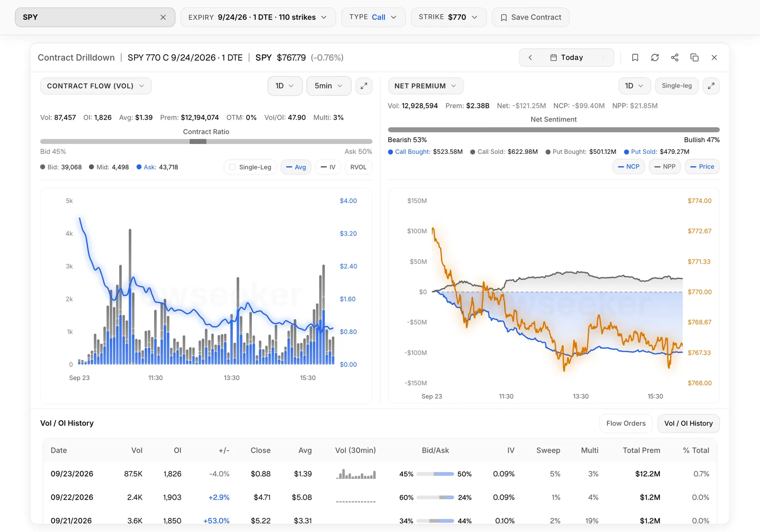
Task: Click the +53.0% change cell
Action: [217, 521]
